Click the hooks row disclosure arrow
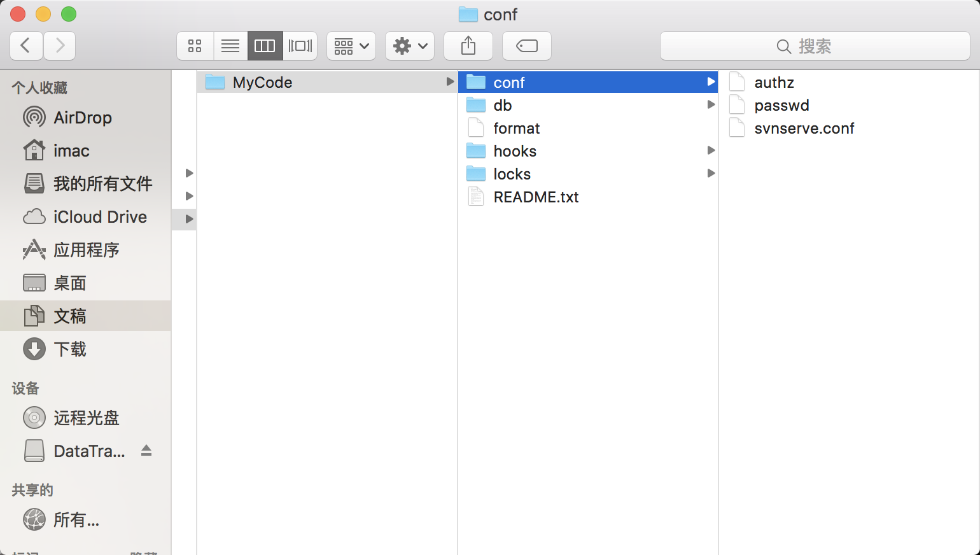Image resolution: width=980 pixels, height=555 pixels. coord(711,151)
